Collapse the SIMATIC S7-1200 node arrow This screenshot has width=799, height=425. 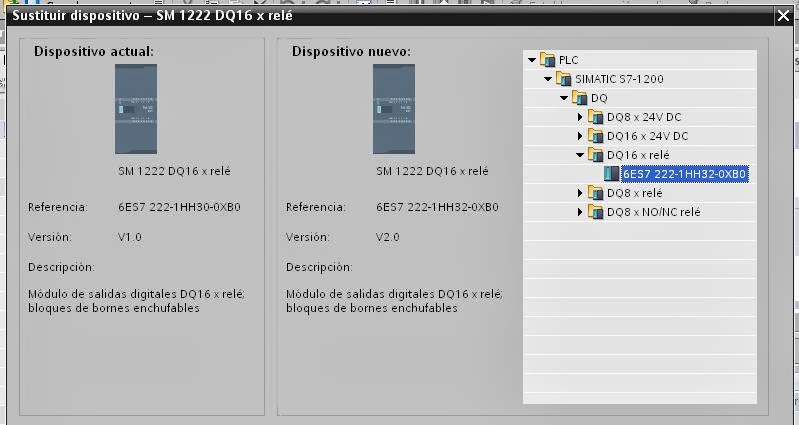point(548,79)
